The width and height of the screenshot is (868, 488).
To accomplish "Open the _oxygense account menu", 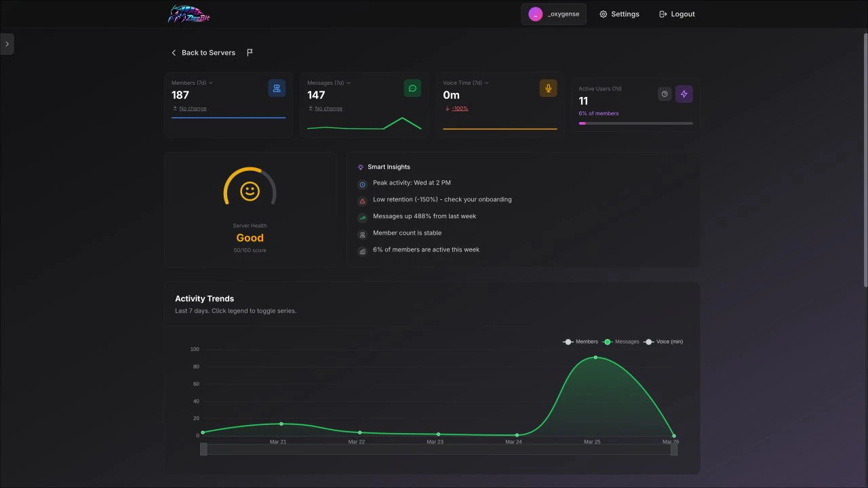I will coord(553,14).
